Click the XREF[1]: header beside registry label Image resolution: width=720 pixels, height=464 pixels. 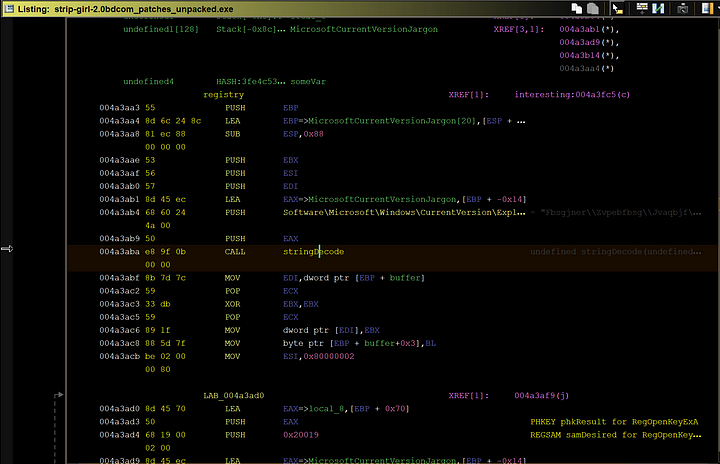468,95
